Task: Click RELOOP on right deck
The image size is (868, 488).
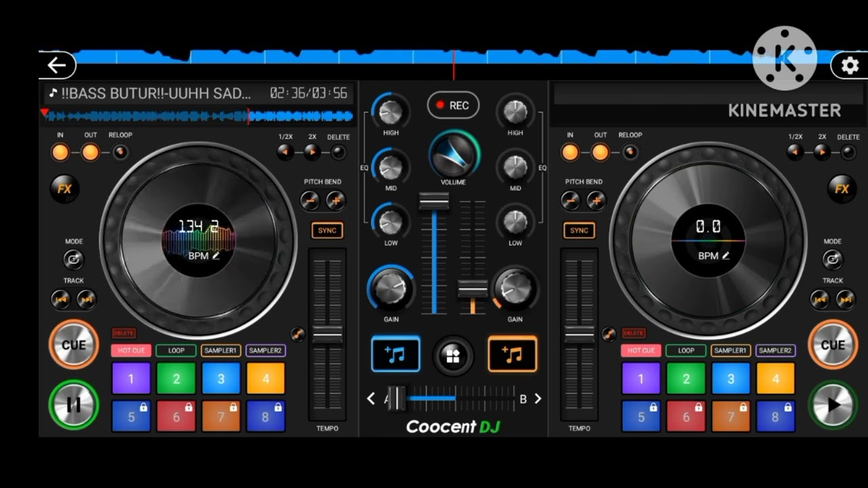Action: pos(630,152)
